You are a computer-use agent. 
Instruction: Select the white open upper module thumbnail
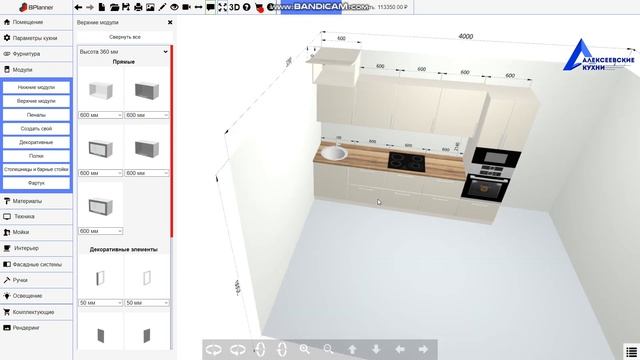click(100, 90)
